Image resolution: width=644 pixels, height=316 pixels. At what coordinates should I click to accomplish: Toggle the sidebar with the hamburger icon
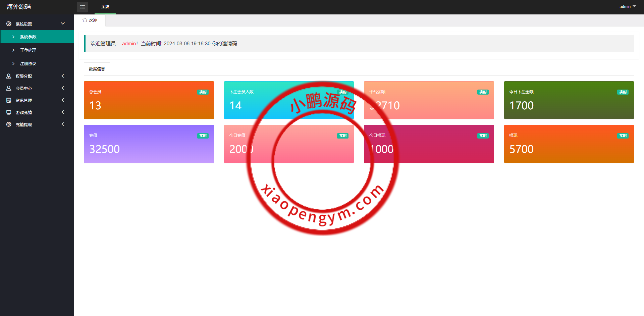point(83,7)
